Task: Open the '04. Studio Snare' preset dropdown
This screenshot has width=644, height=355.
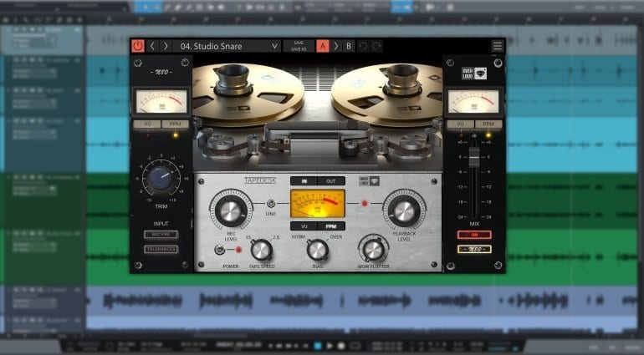Action: [227, 46]
